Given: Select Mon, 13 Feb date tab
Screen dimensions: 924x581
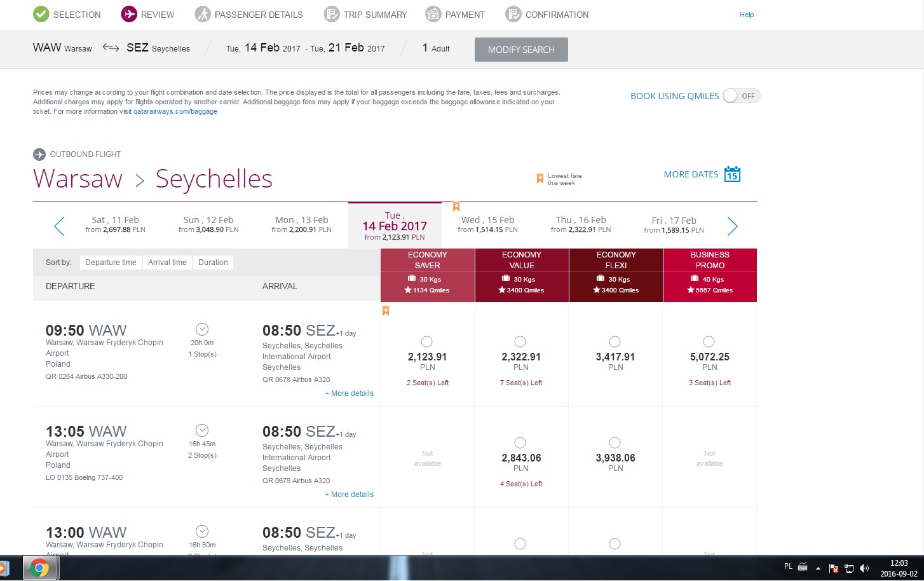Looking at the screenshot, I should tap(301, 224).
